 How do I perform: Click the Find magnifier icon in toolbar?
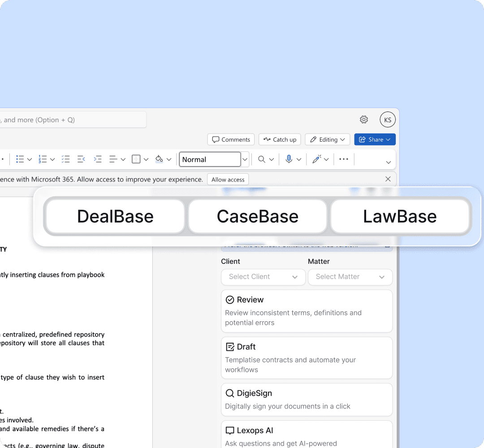click(261, 159)
